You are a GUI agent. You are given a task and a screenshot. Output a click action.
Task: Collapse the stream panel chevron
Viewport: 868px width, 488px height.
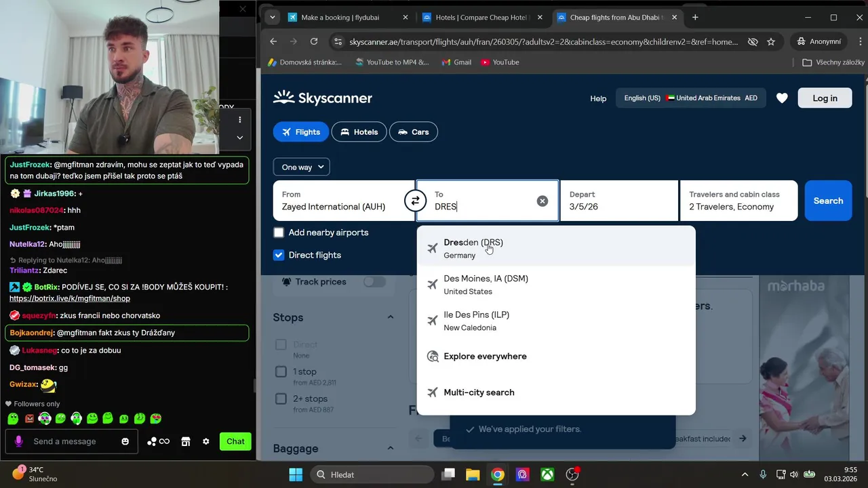click(x=239, y=137)
